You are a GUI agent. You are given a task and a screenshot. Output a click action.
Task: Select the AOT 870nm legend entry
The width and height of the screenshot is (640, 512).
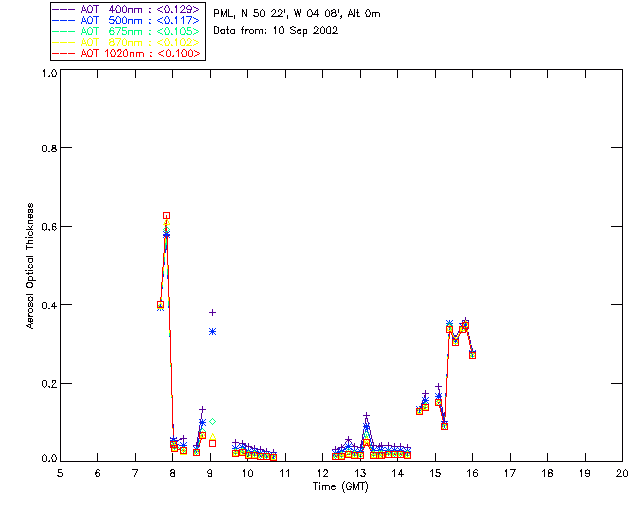coord(127,42)
